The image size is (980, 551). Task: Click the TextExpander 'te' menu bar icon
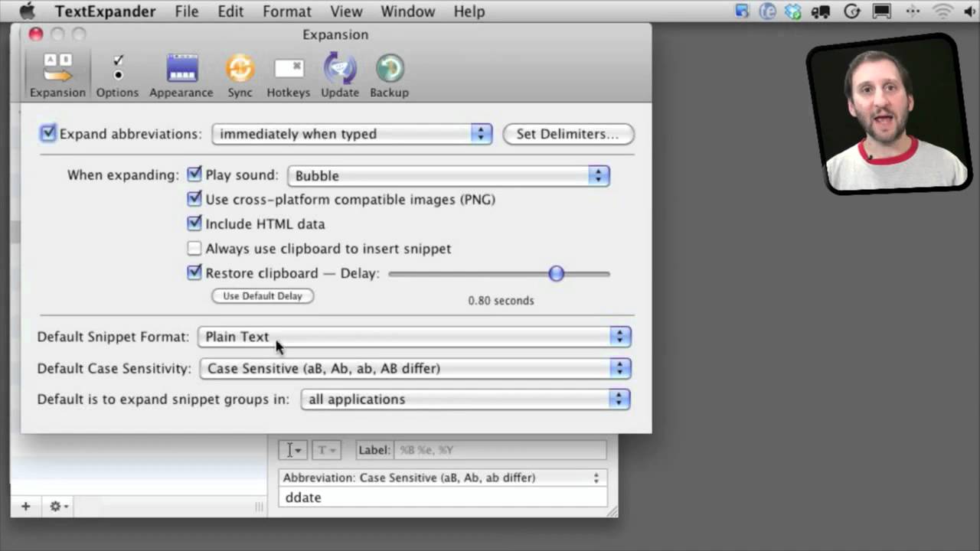tap(768, 11)
